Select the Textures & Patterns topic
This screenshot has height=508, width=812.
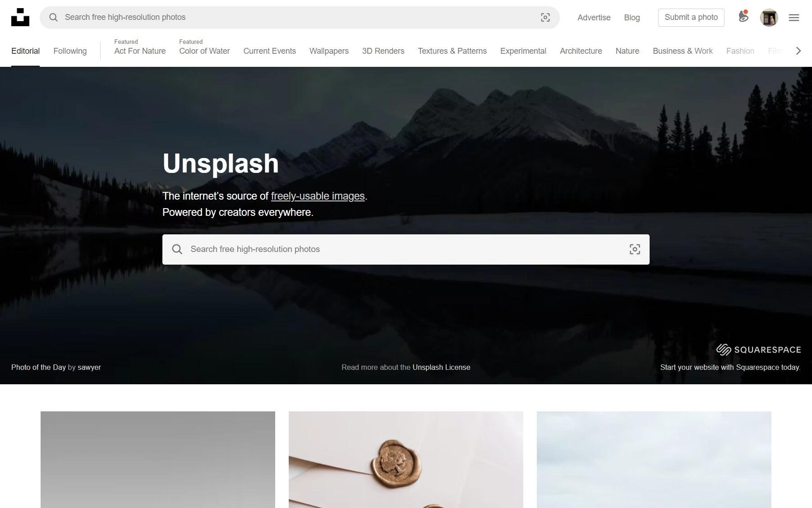coord(452,51)
